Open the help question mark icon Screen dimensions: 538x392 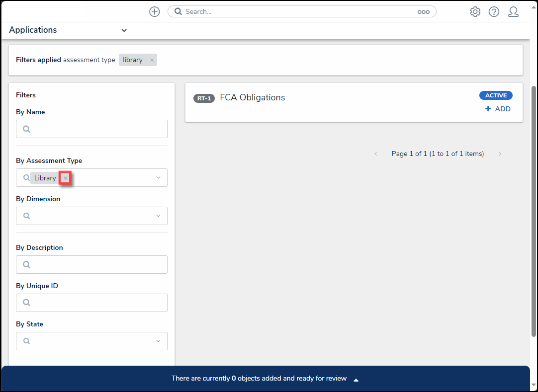(x=494, y=12)
